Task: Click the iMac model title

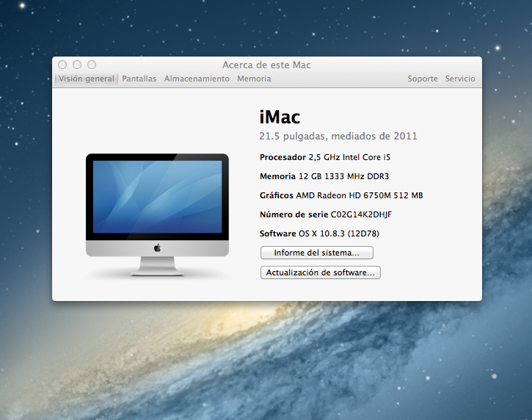Action: 280,117
